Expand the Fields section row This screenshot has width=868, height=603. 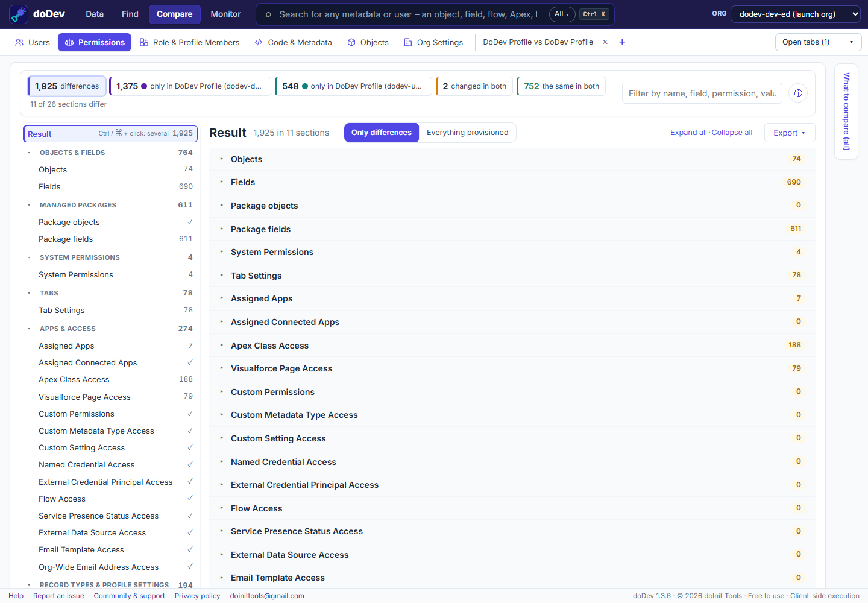click(x=512, y=182)
